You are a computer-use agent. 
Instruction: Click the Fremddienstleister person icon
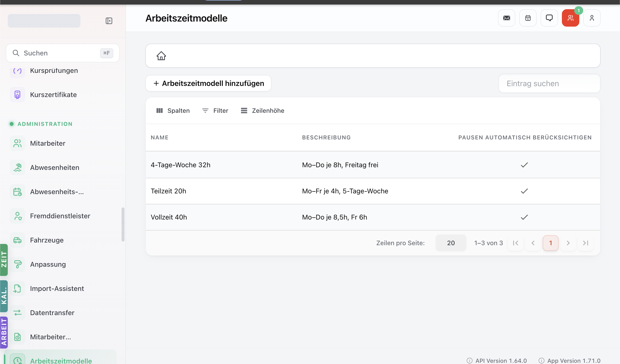pos(17,216)
